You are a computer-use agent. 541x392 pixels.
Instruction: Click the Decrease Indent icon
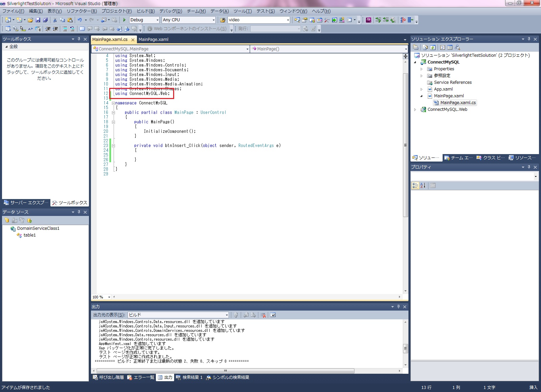tap(48, 29)
